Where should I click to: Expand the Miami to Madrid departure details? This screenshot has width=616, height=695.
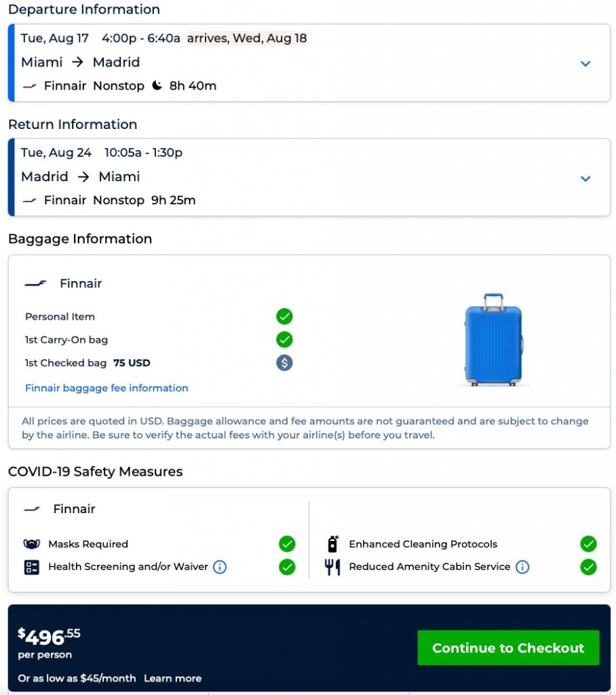(x=585, y=63)
